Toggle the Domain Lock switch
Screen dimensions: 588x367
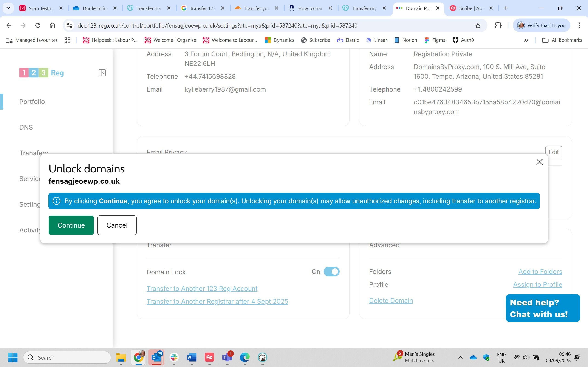click(x=331, y=272)
